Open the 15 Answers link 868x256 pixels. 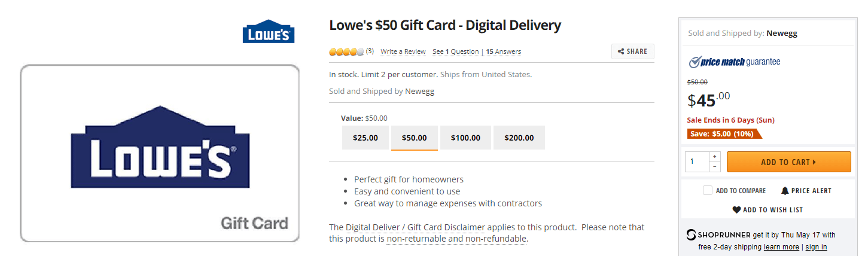click(503, 52)
